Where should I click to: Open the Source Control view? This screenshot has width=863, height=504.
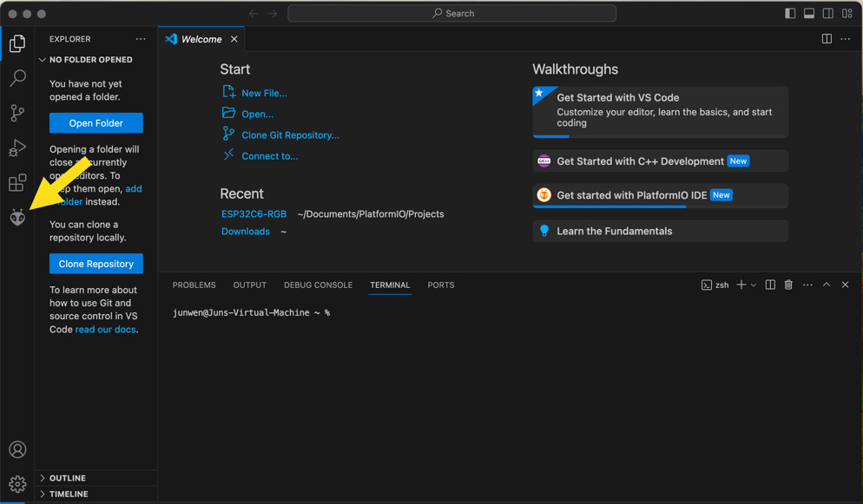[17, 114]
